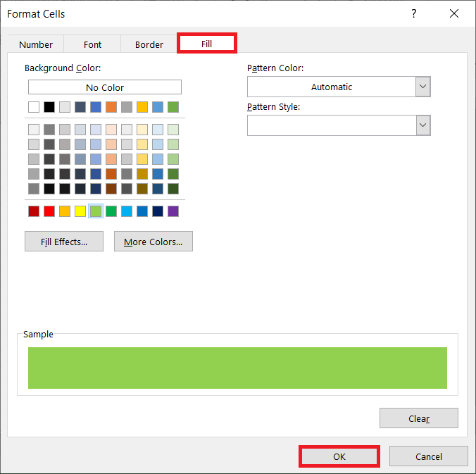Viewport: 476px width, 474px height.
Task: Switch to the Number tab
Action: [x=36, y=44]
